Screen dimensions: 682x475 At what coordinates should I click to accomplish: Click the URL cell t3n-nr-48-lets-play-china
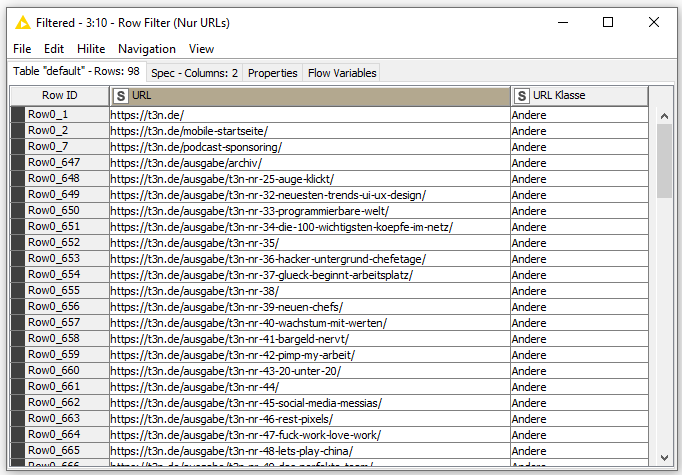point(310,451)
